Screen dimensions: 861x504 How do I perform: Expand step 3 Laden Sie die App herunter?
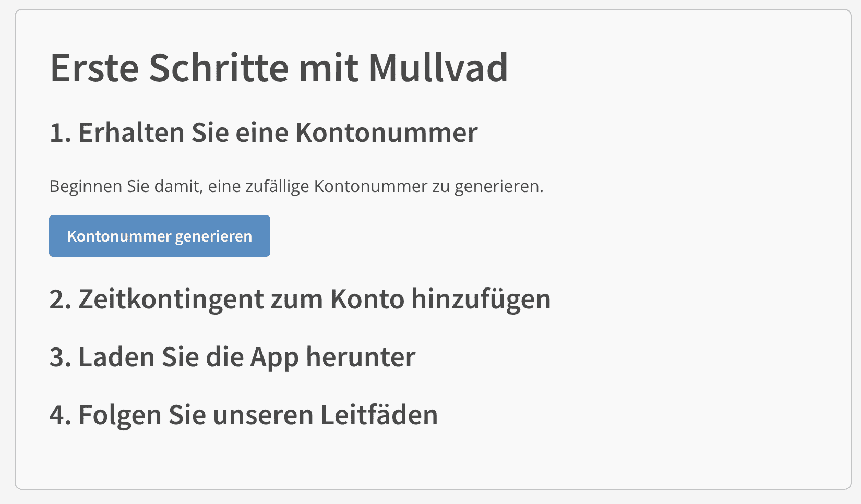[232, 357]
